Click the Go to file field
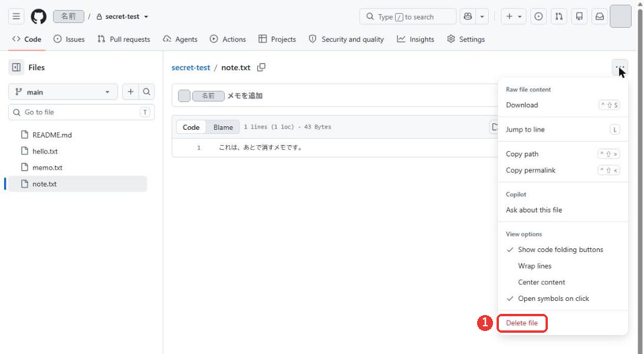Viewport: 644px width, 354px height. coord(81,112)
